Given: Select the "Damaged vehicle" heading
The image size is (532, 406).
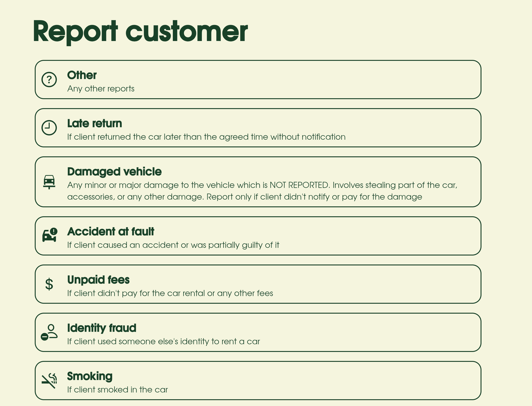Looking at the screenshot, I should pyautogui.click(x=114, y=172).
